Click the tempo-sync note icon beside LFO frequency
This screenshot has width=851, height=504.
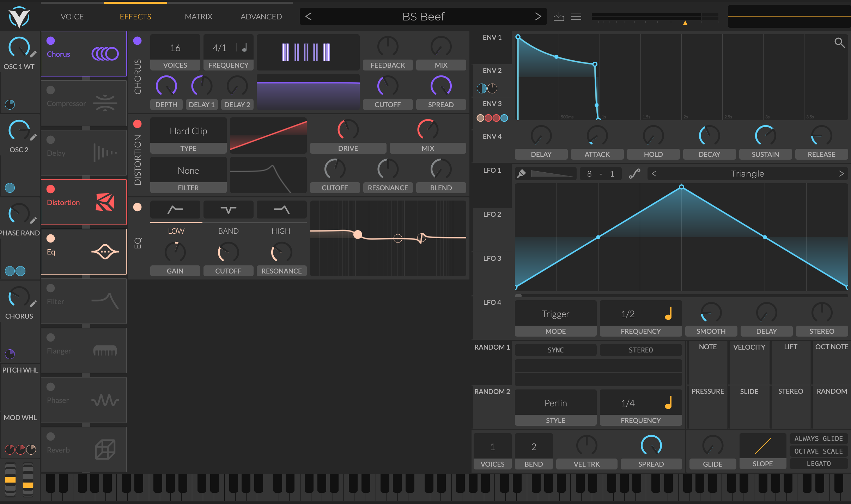point(667,314)
